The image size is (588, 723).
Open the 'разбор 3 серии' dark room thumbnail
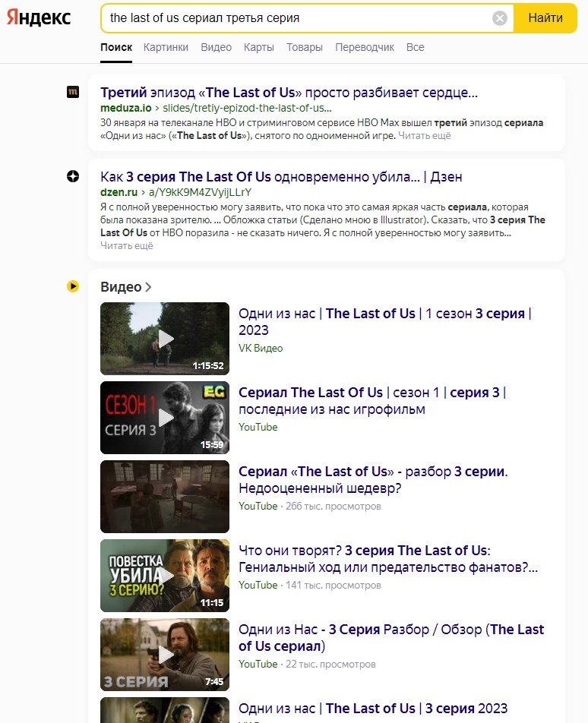165,497
